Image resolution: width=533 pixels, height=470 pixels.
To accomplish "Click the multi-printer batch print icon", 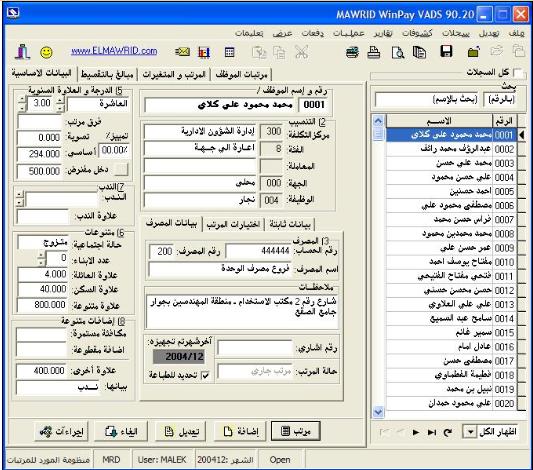I will pos(353,52).
